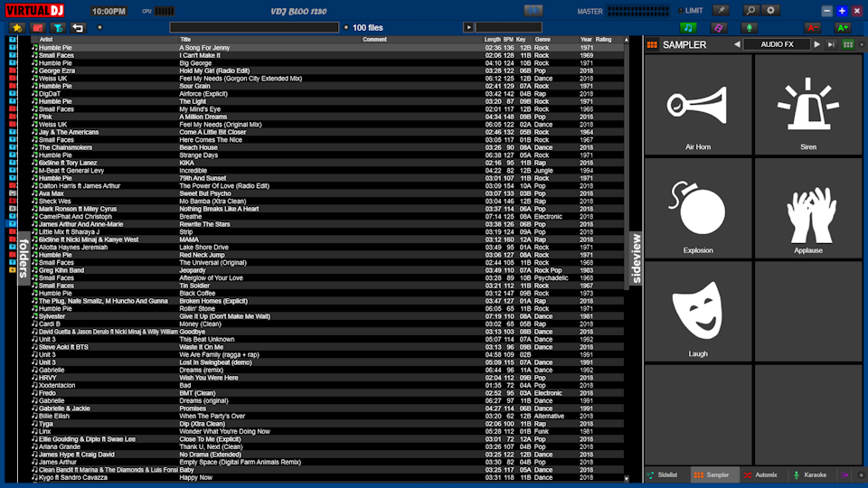Select track 'Beach House' by The Chainsmokers
The width and height of the screenshot is (868, 488).
pos(326,147)
